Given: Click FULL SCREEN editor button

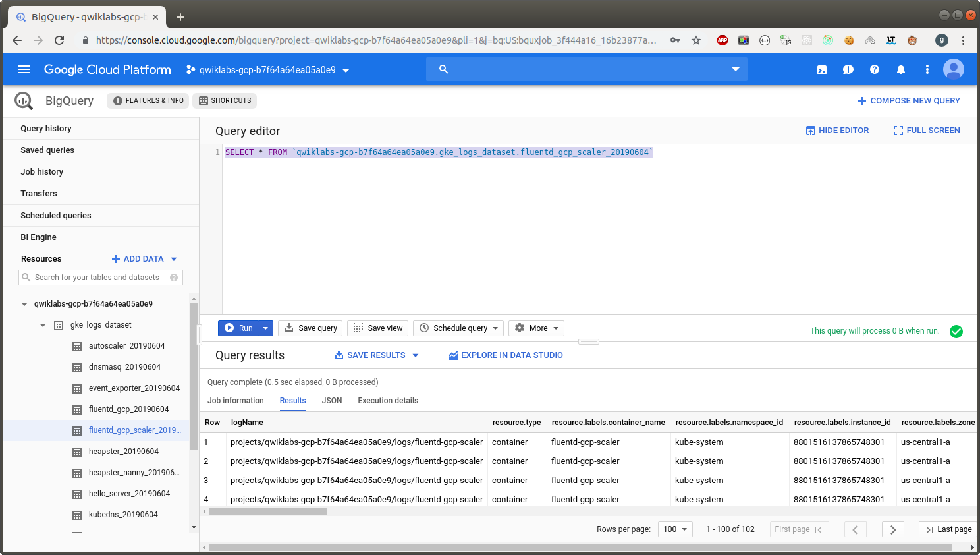Looking at the screenshot, I should [x=926, y=131].
